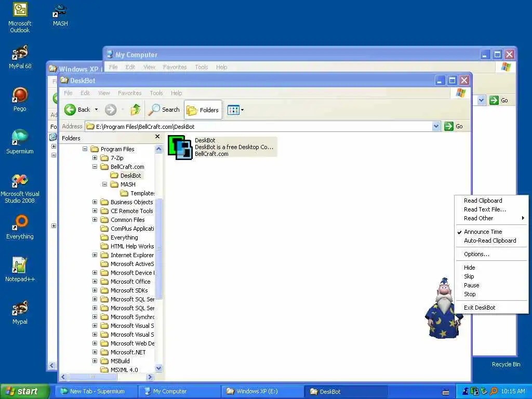
Task: Open the View menu in DeskBot
Action: pos(104,93)
